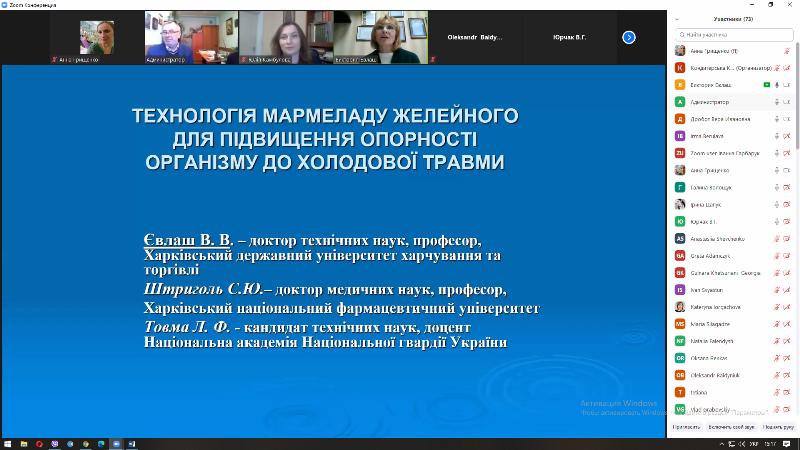Viewport: 800px width, 450px height.
Task: Click camera-off icon in Anastasiia Shevchenko row
Action: [x=787, y=239]
